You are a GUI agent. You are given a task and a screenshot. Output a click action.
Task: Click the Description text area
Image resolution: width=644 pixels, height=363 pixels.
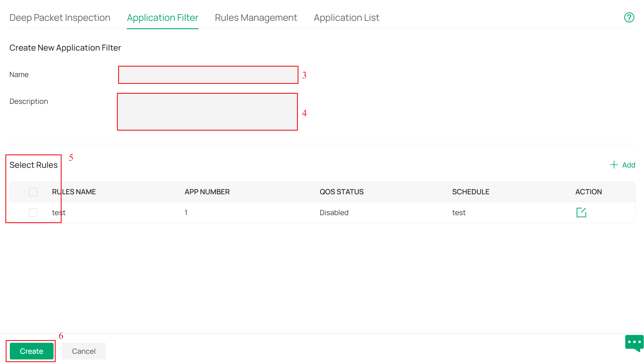207,112
